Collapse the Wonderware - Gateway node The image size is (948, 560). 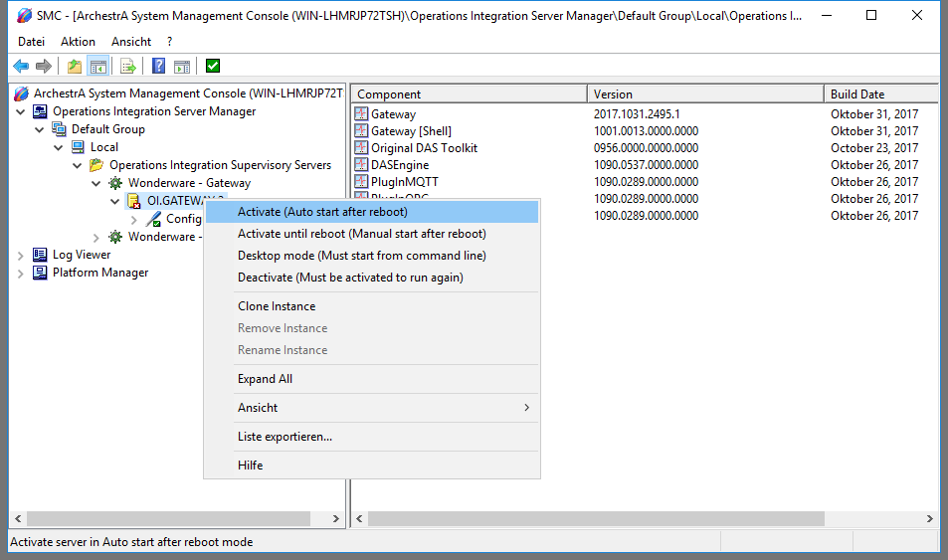(x=96, y=183)
